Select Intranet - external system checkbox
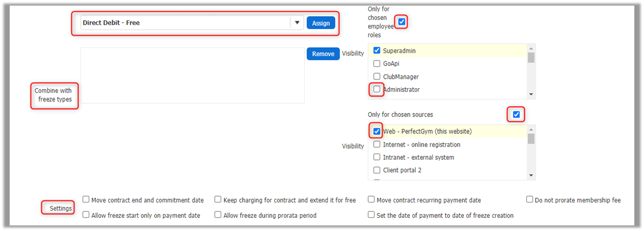The image size is (644, 231). click(377, 157)
